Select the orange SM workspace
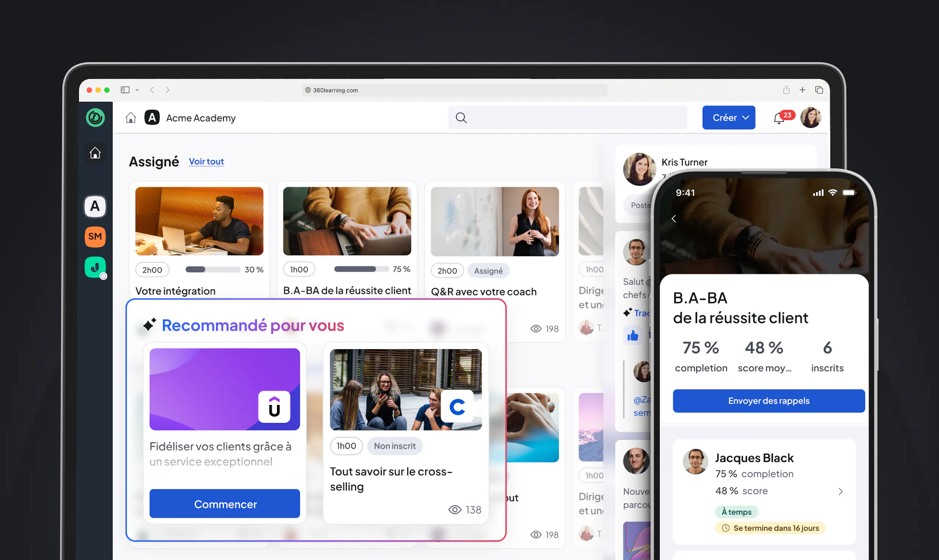The width and height of the screenshot is (939, 560). coord(95,236)
